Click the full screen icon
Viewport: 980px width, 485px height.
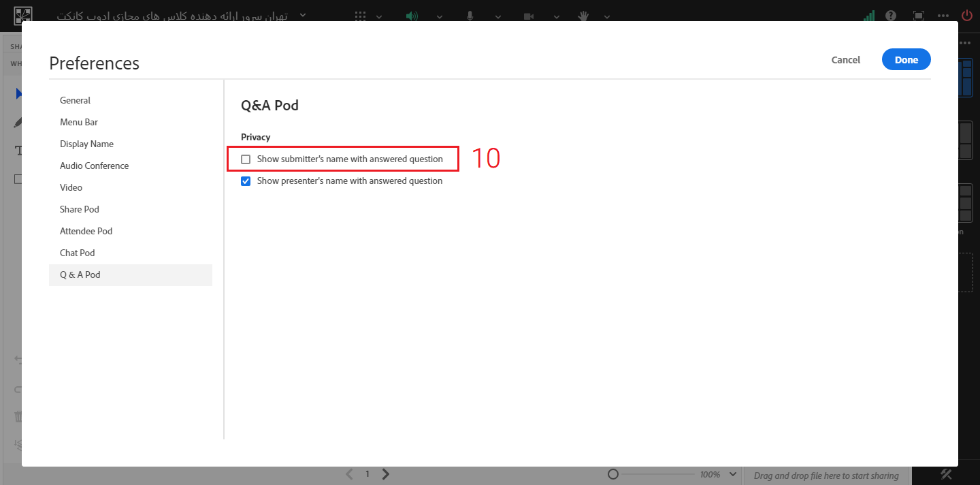[x=918, y=16]
